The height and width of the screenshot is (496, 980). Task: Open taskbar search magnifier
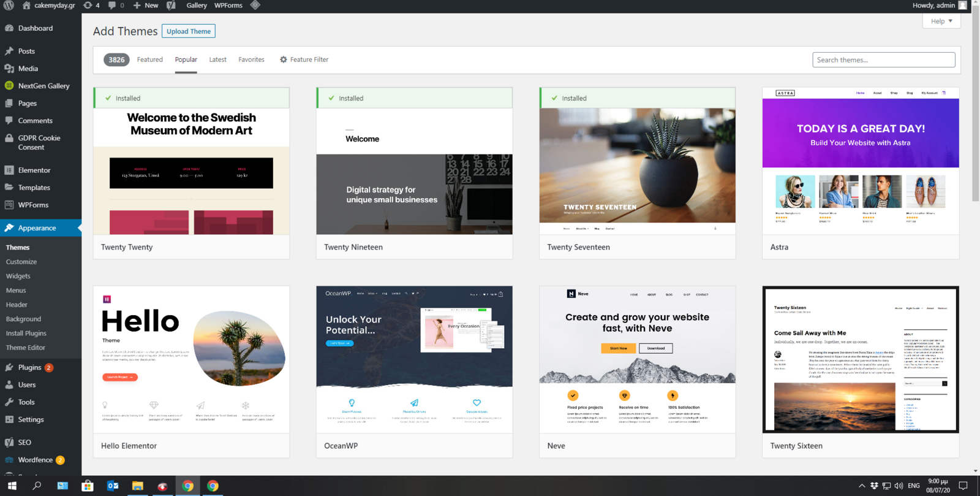(37, 486)
